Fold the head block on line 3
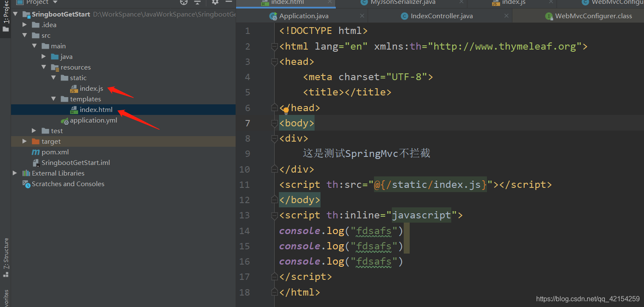Image resolution: width=644 pixels, height=307 pixels. [275, 62]
